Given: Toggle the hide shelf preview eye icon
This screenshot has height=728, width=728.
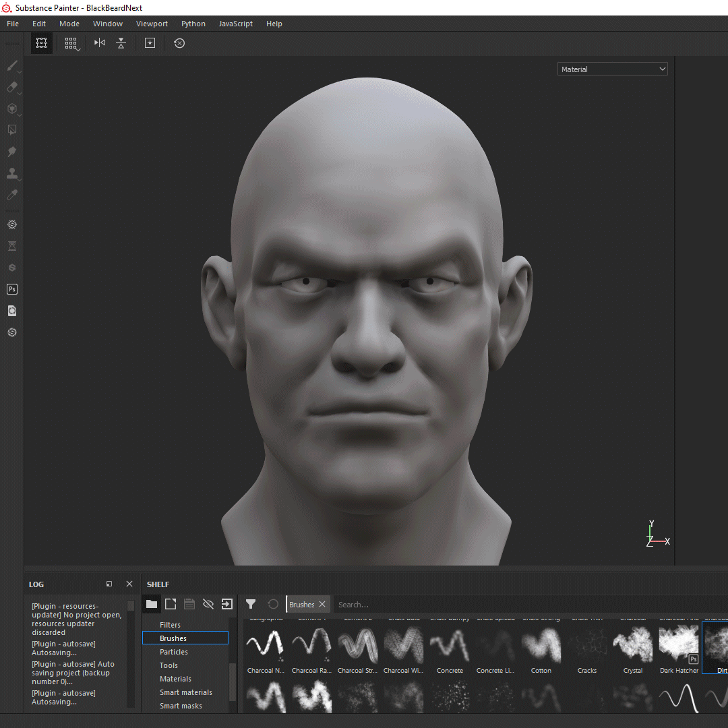Looking at the screenshot, I should pos(207,603).
